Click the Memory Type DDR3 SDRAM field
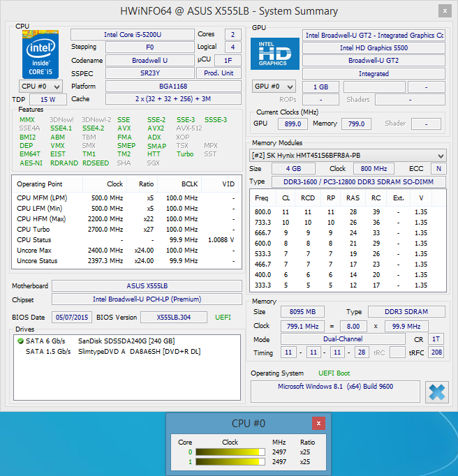 pyautogui.click(x=406, y=312)
